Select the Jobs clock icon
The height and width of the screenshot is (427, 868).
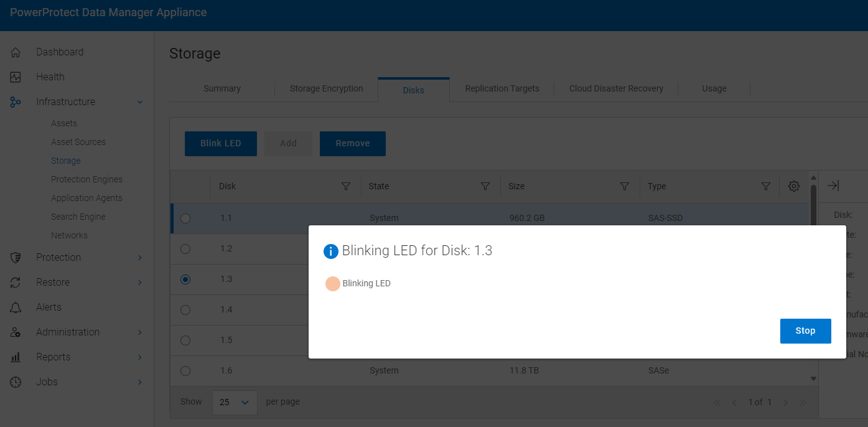[x=16, y=382]
